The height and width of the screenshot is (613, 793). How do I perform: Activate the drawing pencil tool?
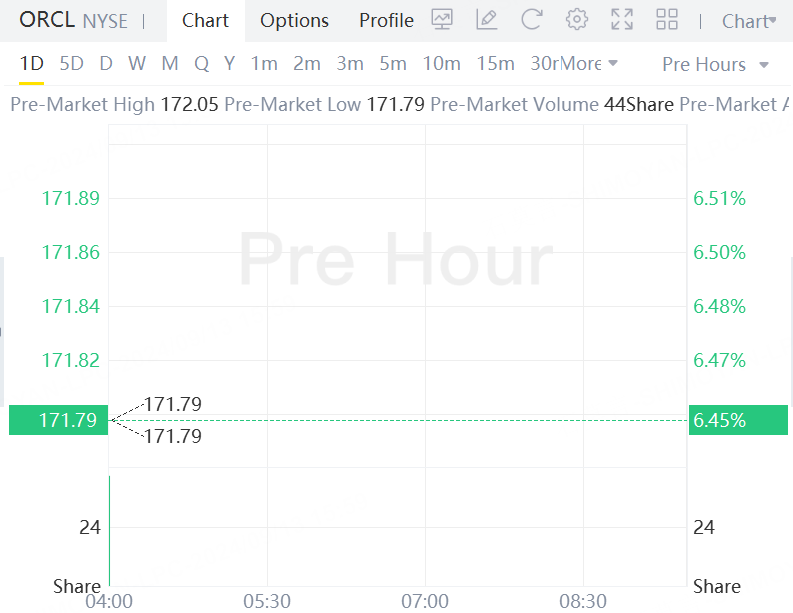tap(487, 20)
